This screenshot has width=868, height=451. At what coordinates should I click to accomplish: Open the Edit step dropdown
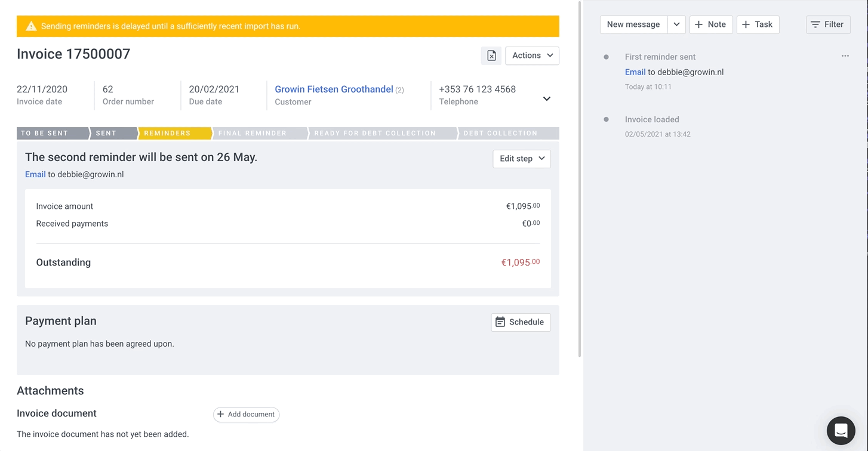tap(521, 159)
